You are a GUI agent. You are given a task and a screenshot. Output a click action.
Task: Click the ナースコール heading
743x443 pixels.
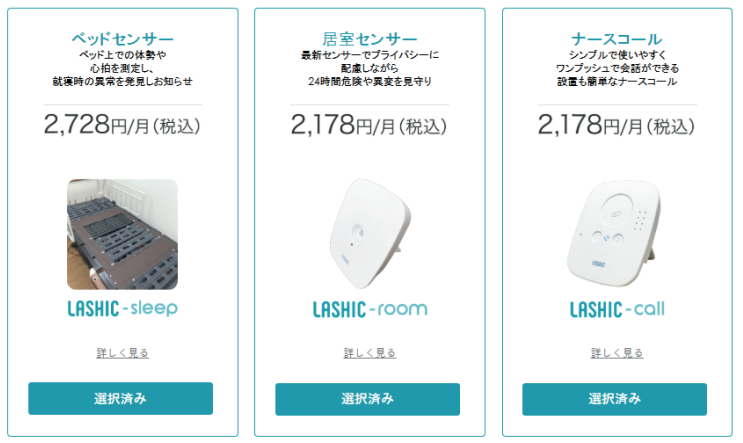coord(616,38)
